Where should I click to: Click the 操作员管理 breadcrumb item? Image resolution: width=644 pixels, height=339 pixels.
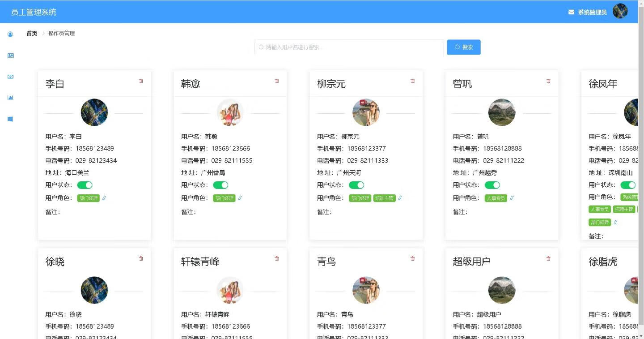(x=61, y=33)
